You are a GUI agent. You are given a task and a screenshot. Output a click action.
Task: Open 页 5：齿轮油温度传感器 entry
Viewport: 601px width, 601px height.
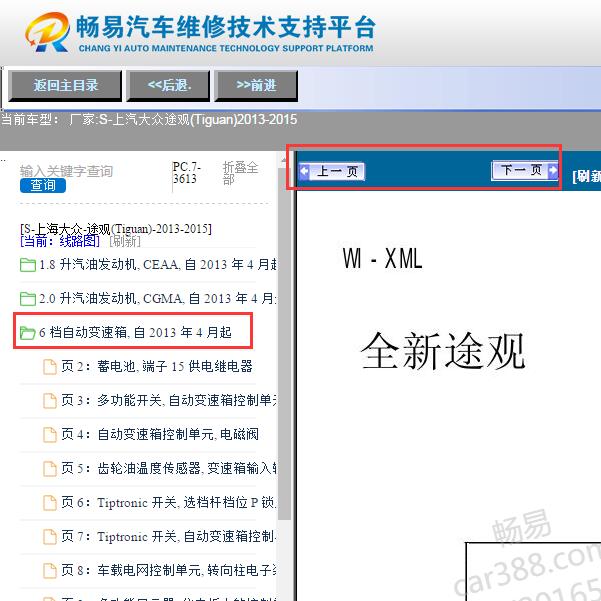[169, 468]
